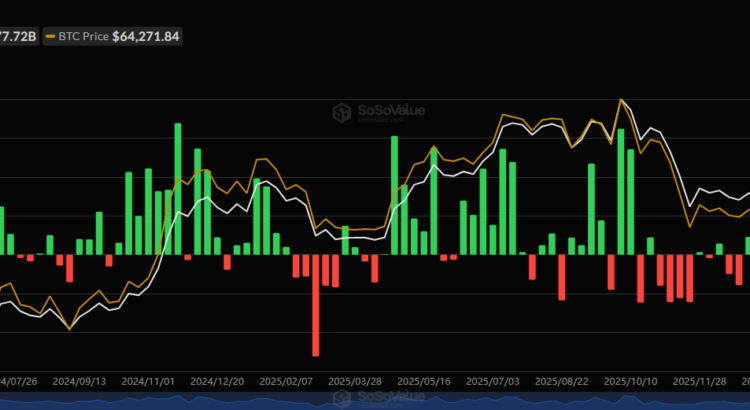The width and height of the screenshot is (750, 410).
Task: Click the 2024/11/01 date axis label
Action: click(148, 382)
